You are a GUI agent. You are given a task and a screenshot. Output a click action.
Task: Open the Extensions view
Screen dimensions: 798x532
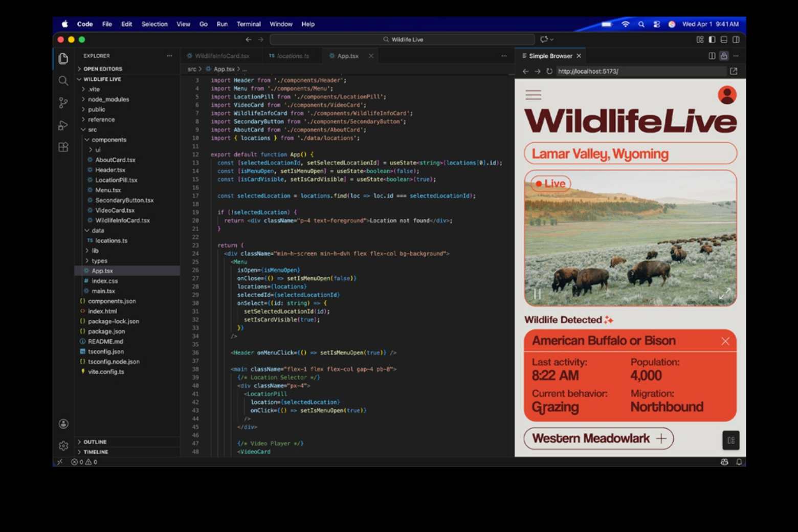point(63,147)
